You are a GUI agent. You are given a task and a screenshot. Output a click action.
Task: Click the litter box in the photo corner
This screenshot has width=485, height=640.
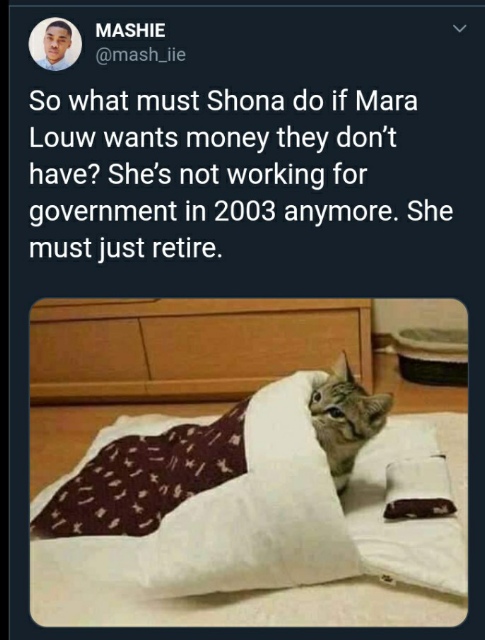pos(431,356)
